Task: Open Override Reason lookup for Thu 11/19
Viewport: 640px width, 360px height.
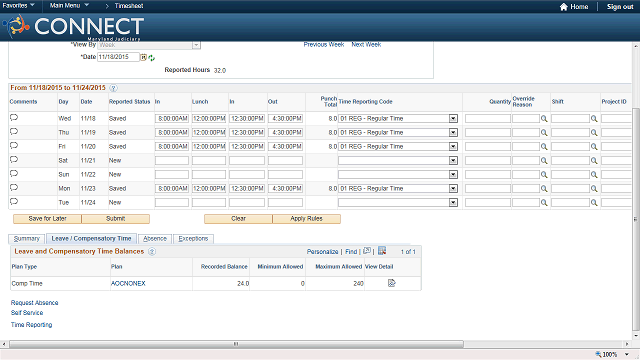Action: [x=544, y=133]
